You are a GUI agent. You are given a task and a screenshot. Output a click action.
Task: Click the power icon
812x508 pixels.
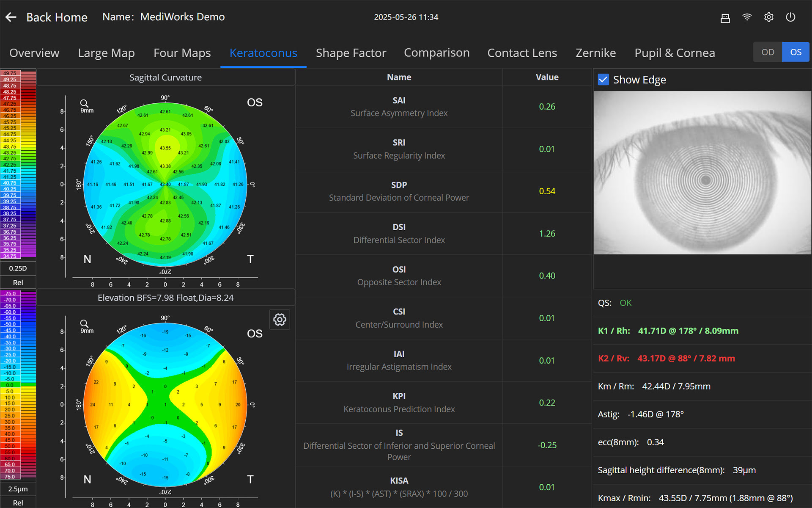point(790,17)
